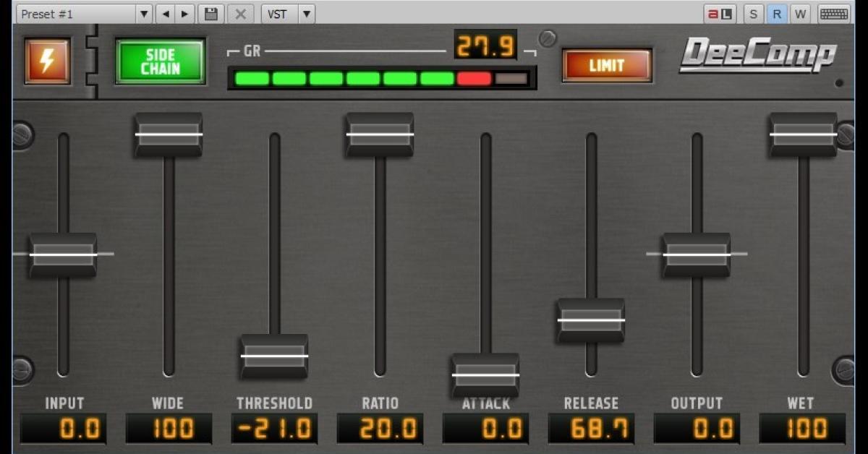
Task: Click the S button in the top bar
Action: (x=754, y=14)
